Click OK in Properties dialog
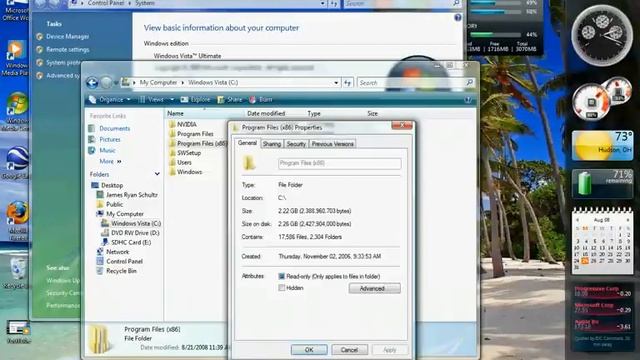 pyautogui.click(x=309, y=350)
